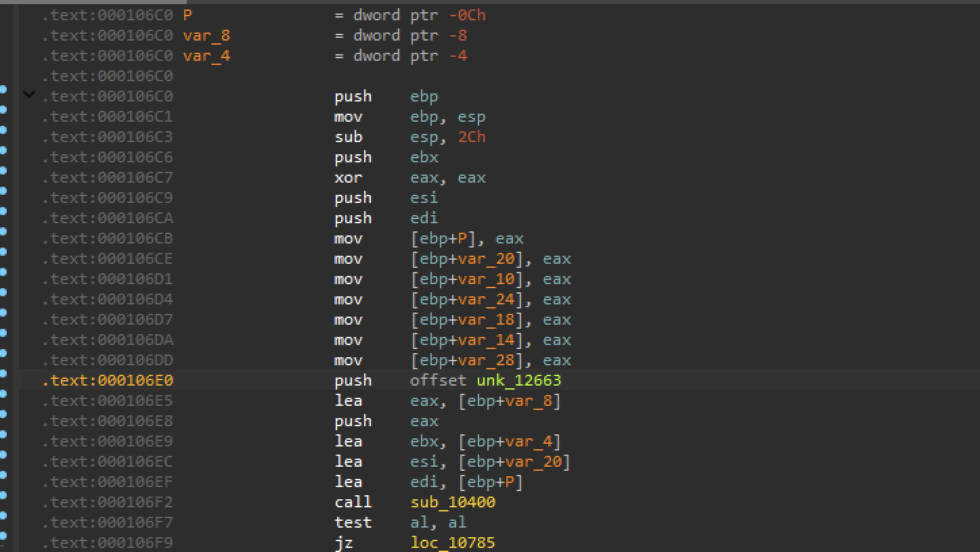Select the ebp, esp operands of mov
This screenshot has width=980, height=552.
click(x=448, y=116)
